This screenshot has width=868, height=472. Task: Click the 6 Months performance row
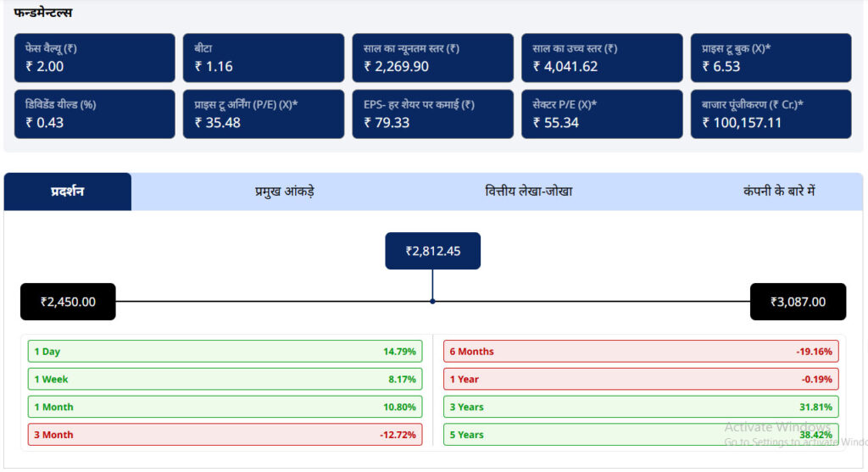[x=641, y=352]
